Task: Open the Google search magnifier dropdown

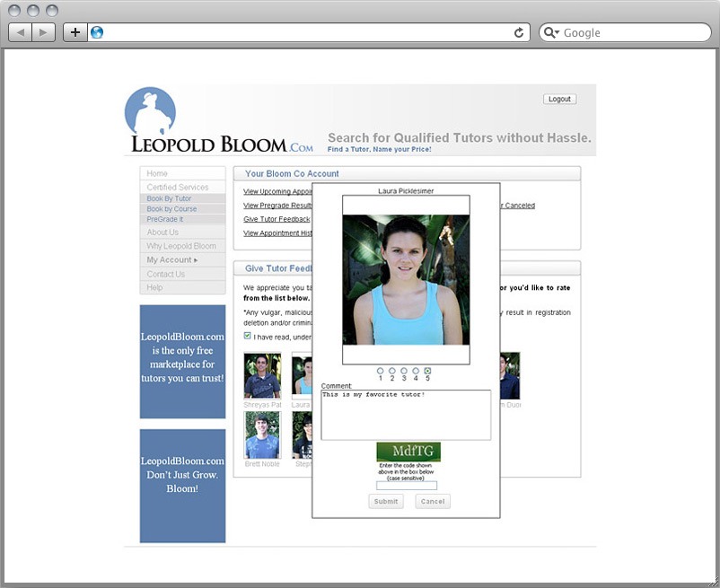Action: pyautogui.click(x=551, y=32)
